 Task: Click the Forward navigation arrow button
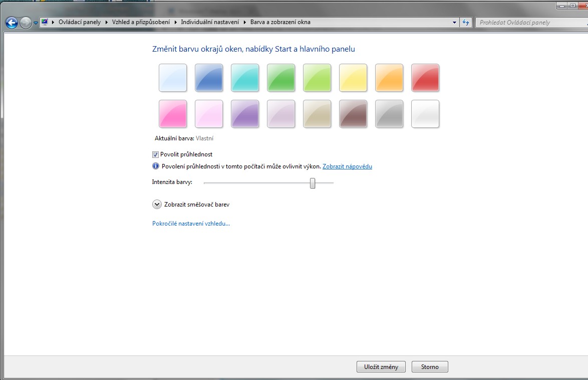point(26,23)
